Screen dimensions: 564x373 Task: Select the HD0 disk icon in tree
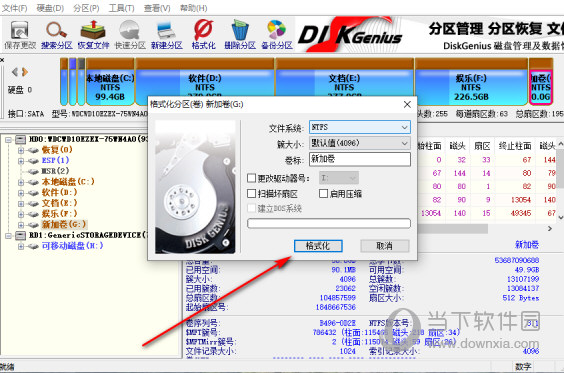(x=20, y=139)
